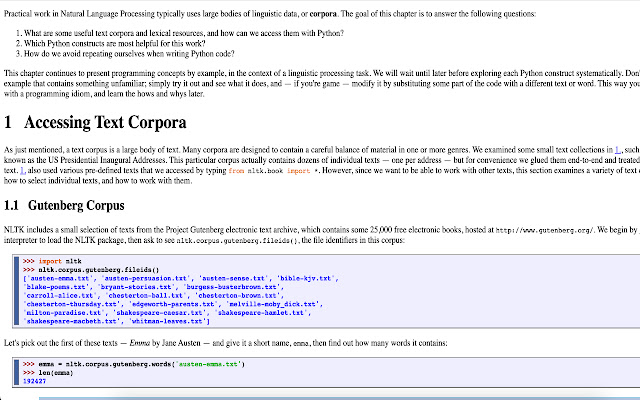The image size is (640, 400).
Task: Click the '1.1 Gutenberg Corpus' subheading
Action: point(64,205)
